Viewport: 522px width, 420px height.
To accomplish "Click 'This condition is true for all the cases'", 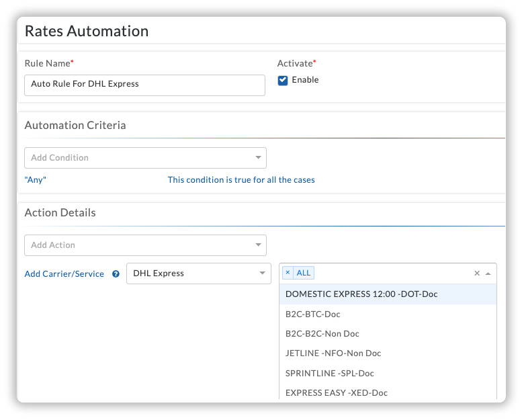I will pos(241,180).
